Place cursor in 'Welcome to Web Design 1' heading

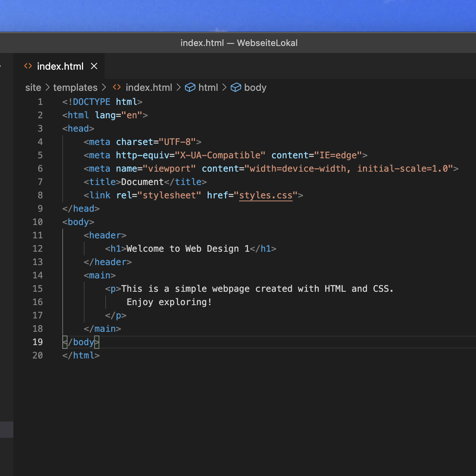click(x=188, y=249)
